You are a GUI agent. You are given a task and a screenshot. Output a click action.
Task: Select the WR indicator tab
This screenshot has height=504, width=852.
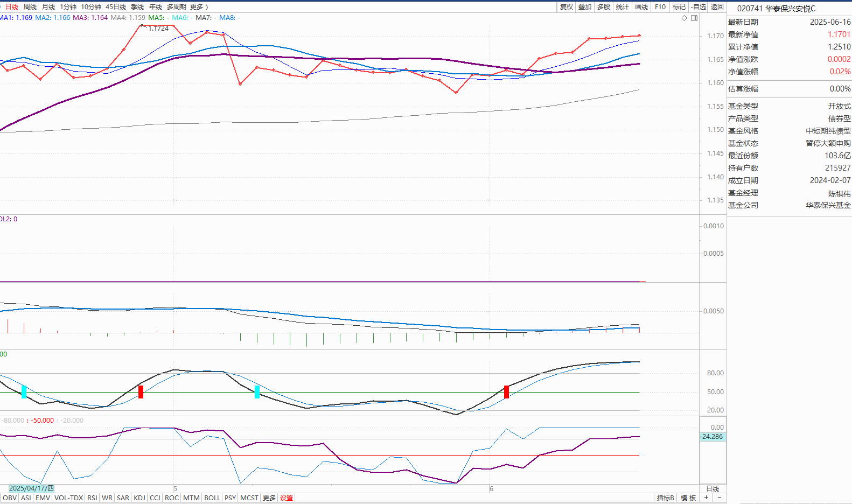(x=107, y=498)
